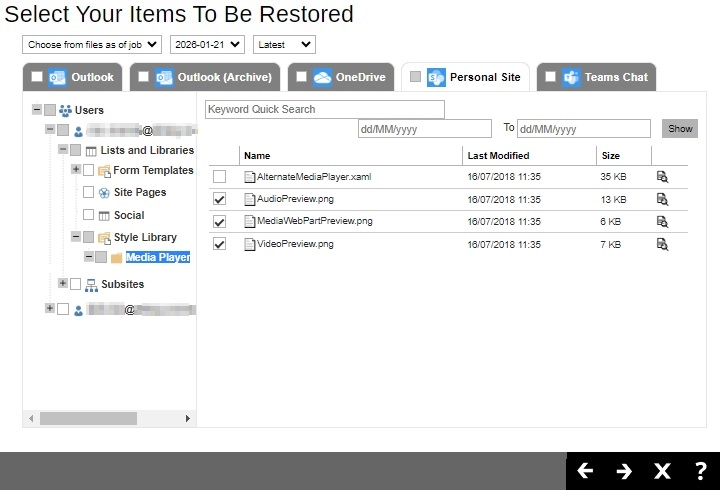Click the X cancel icon
720x490 pixels.
pyautogui.click(x=662, y=471)
